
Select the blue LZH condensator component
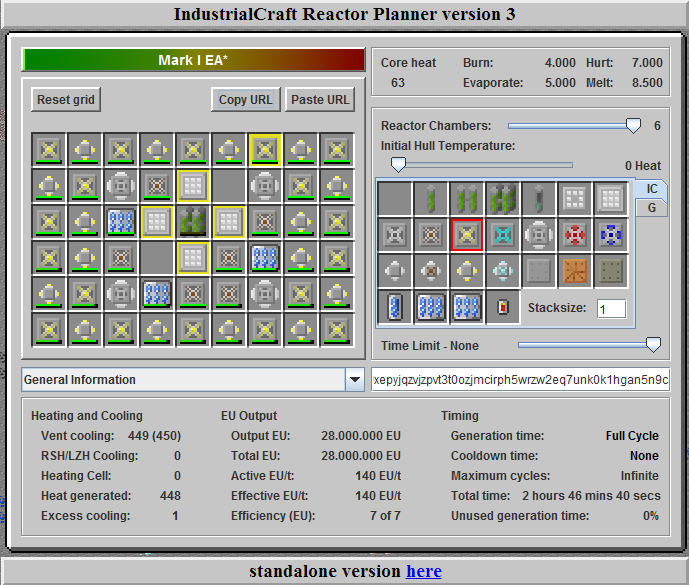click(x=611, y=235)
